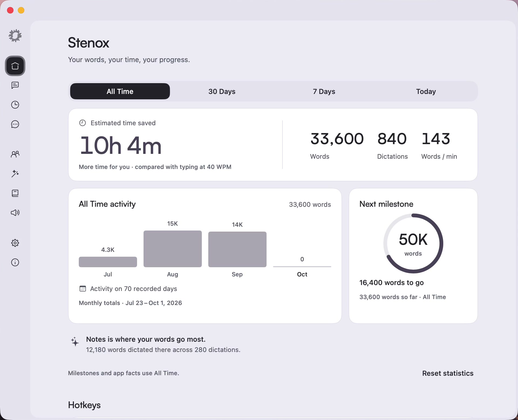Switch to the Today tab

[x=426, y=91]
